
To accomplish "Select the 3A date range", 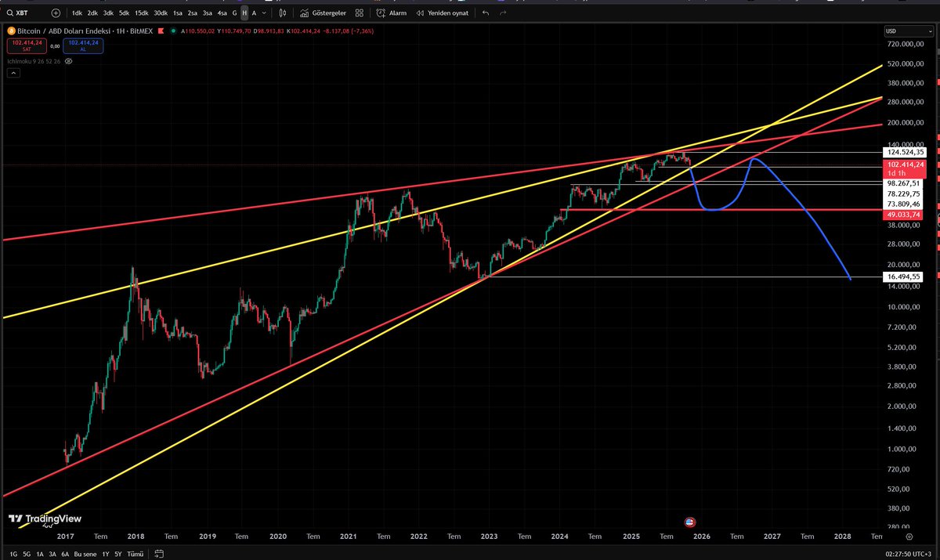I will 52,553.
